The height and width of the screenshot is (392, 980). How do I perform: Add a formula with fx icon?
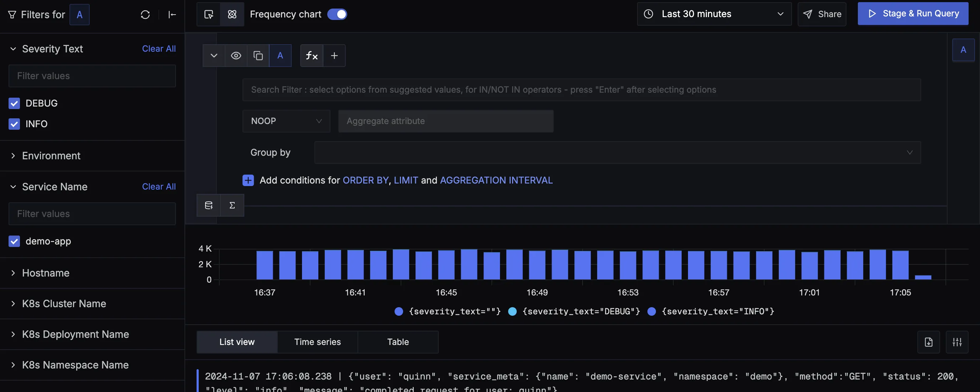click(x=312, y=56)
